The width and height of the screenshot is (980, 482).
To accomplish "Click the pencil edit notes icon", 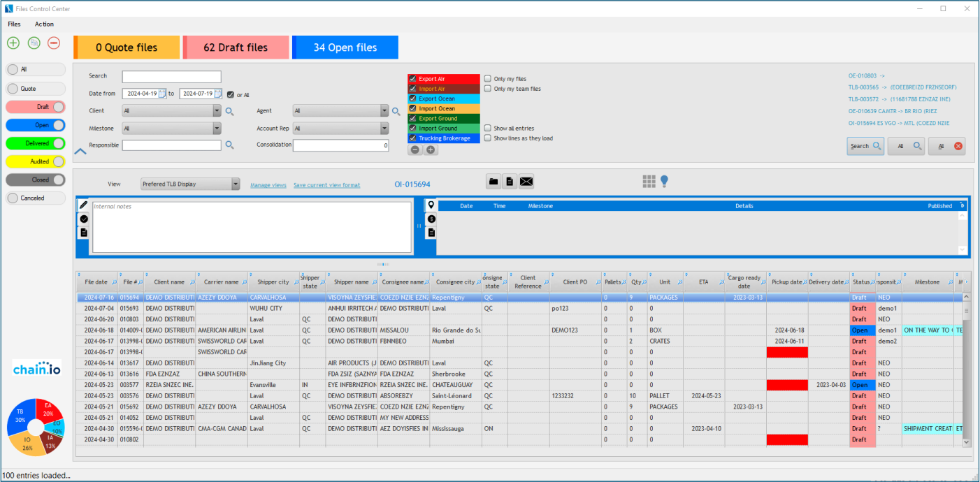I will click(x=84, y=205).
